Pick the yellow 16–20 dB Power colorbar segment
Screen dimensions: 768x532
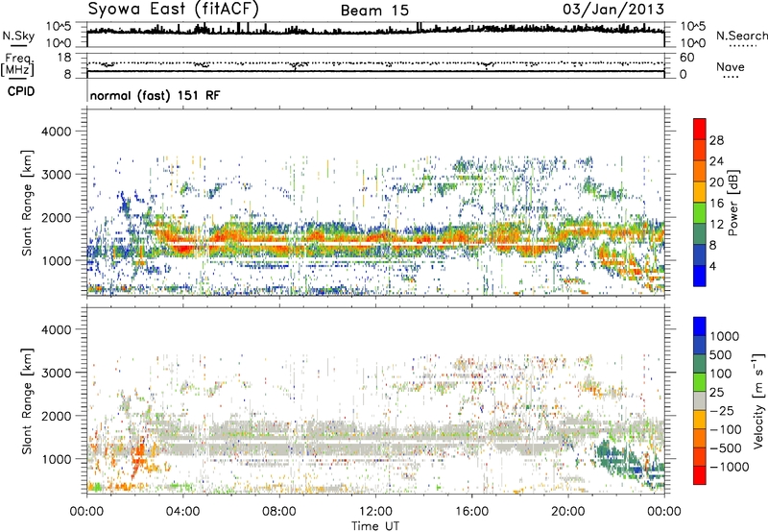pos(700,192)
